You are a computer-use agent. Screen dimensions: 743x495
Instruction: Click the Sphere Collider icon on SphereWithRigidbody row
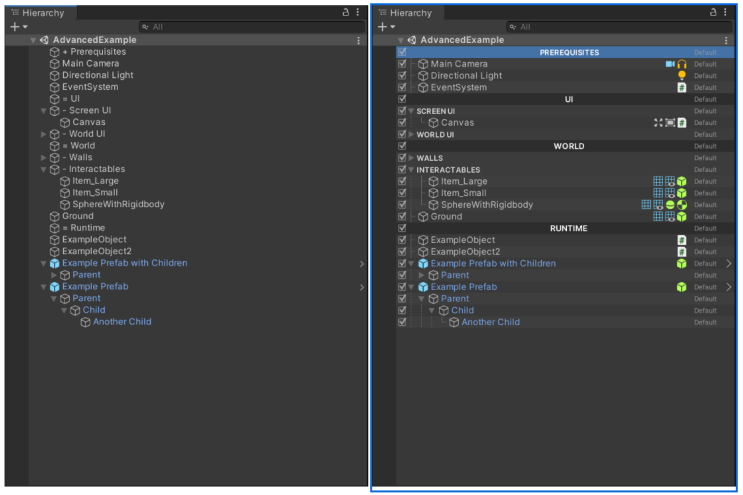pyautogui.click(x=670, y=205)
